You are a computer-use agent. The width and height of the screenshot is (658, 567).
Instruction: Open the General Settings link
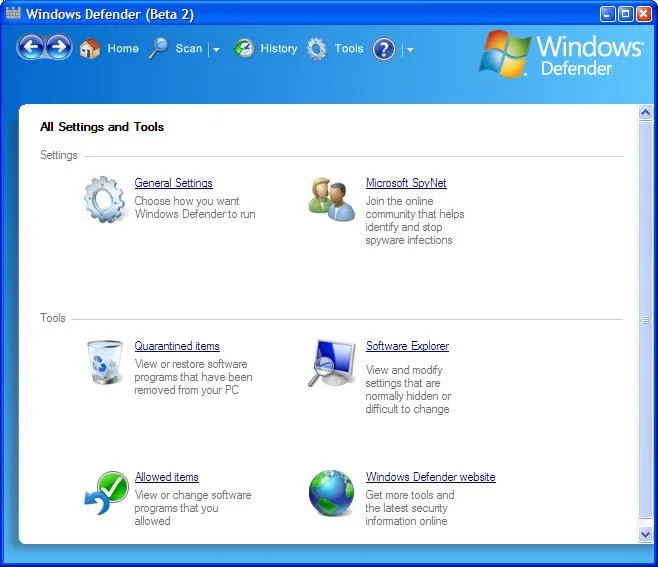[x=173, y=183]
